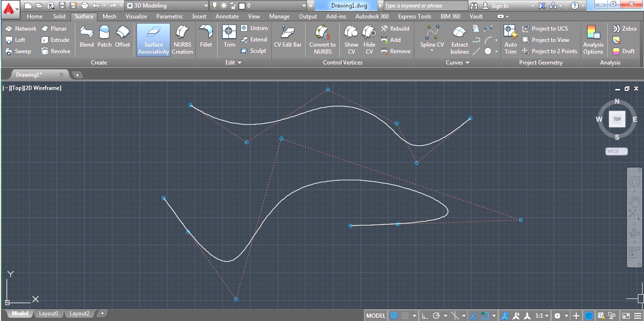
Task: Toggle snap mode in status bar
Action: coord(405,316)
